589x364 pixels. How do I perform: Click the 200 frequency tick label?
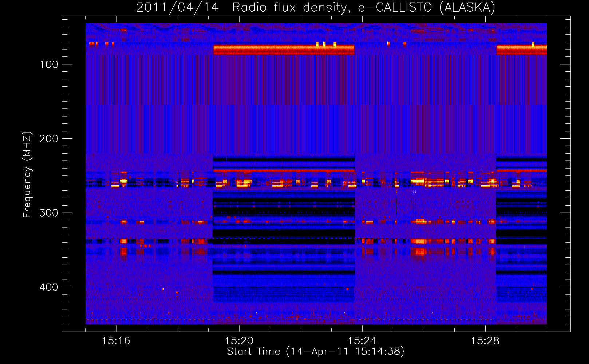49,139
